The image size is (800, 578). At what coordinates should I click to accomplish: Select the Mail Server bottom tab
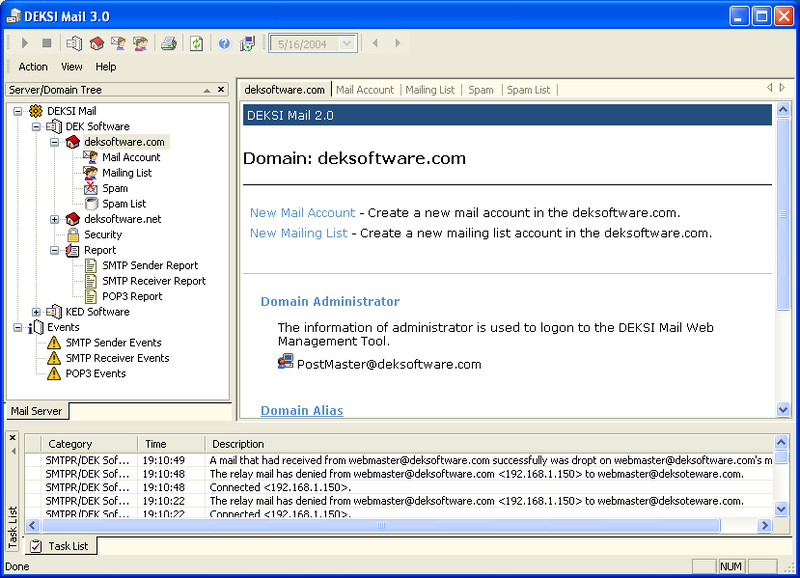[x=36, y=411]
